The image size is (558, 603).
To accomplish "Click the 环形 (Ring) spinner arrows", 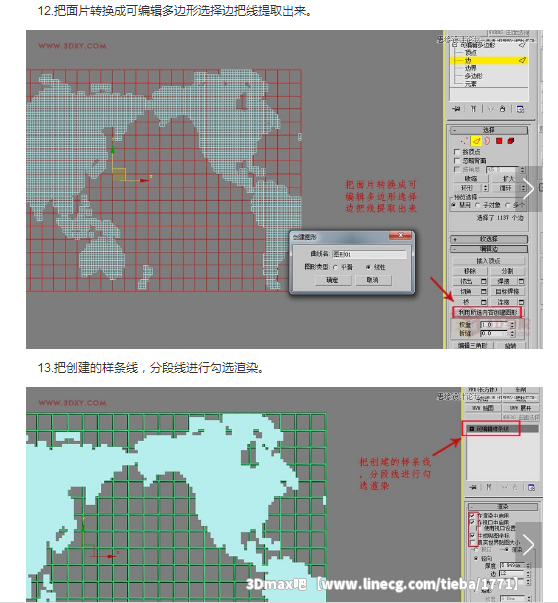I will pyautogui.click(x=485, y=188).
